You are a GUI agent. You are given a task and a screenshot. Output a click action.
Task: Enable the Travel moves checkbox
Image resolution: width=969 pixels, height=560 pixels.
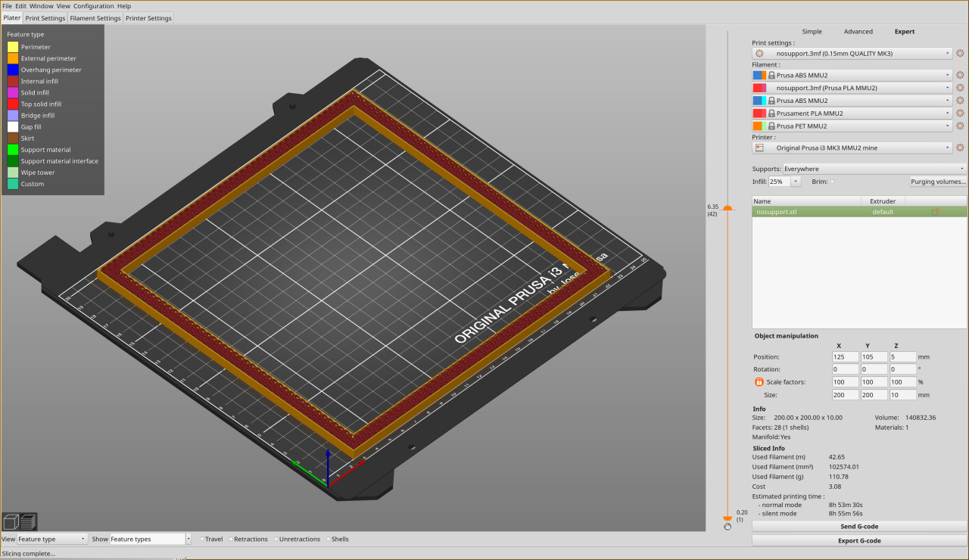(x=203, y=540)
